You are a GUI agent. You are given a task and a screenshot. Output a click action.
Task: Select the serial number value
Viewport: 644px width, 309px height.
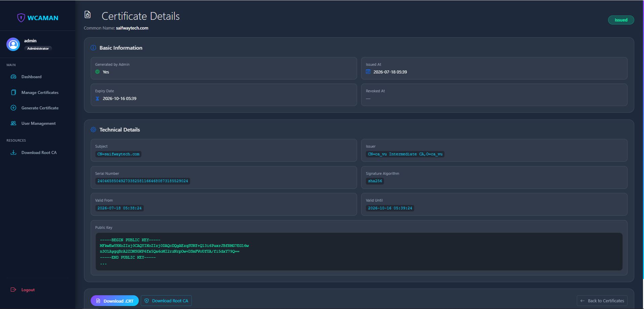tap(142, 181)
